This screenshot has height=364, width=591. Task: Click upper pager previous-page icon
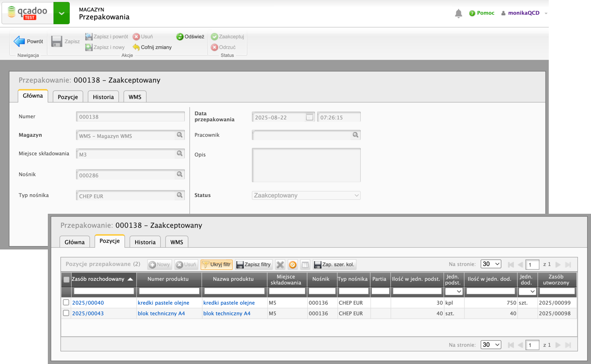pyautogui.click(x=520, y=264)
